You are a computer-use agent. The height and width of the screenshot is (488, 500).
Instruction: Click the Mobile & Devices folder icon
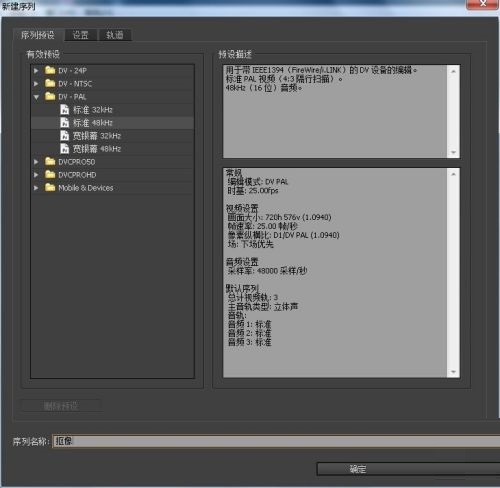coord(50,187)
